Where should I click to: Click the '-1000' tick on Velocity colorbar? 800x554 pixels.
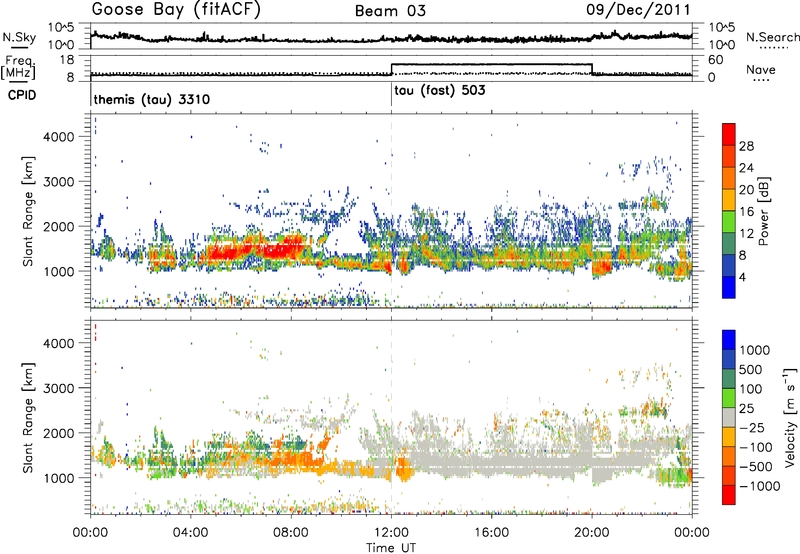point(759,486)
